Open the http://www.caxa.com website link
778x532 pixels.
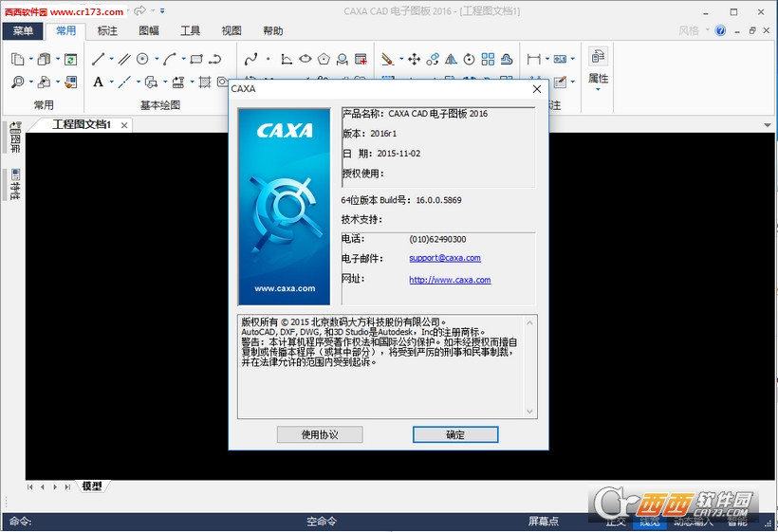pos(450,280)
